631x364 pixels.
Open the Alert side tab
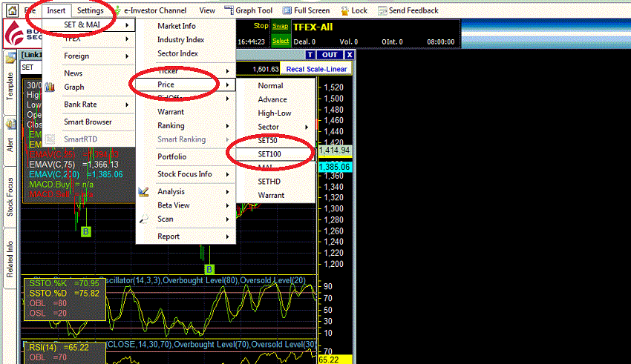coord(10,141)
